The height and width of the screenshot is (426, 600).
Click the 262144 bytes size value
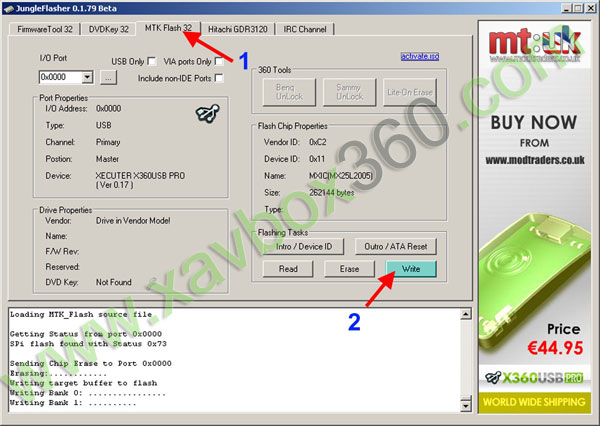tap(331, 193)
